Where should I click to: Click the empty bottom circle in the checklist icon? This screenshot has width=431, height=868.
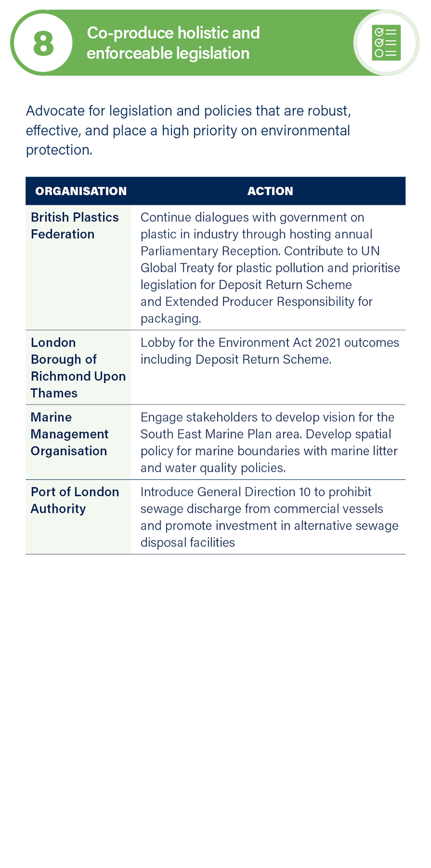379,53
